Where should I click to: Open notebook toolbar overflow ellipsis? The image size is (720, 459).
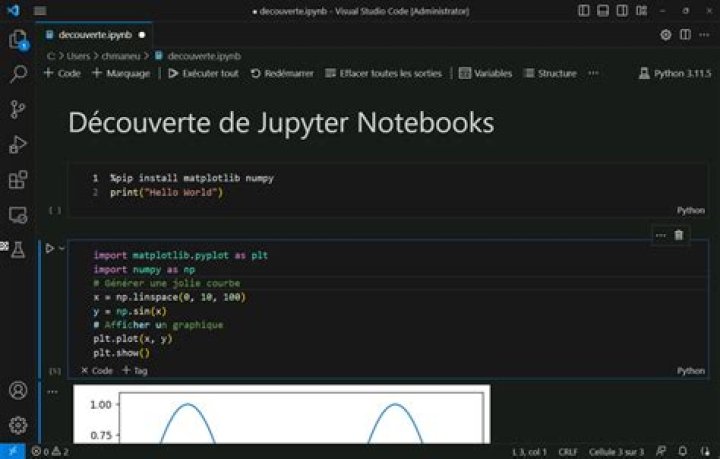pos(593,73)
